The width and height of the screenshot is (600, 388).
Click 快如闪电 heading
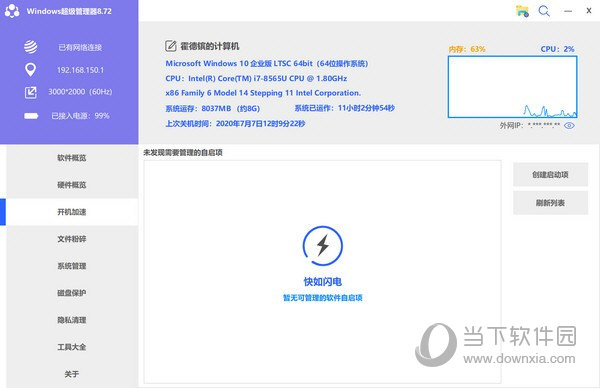coord(323,282)
